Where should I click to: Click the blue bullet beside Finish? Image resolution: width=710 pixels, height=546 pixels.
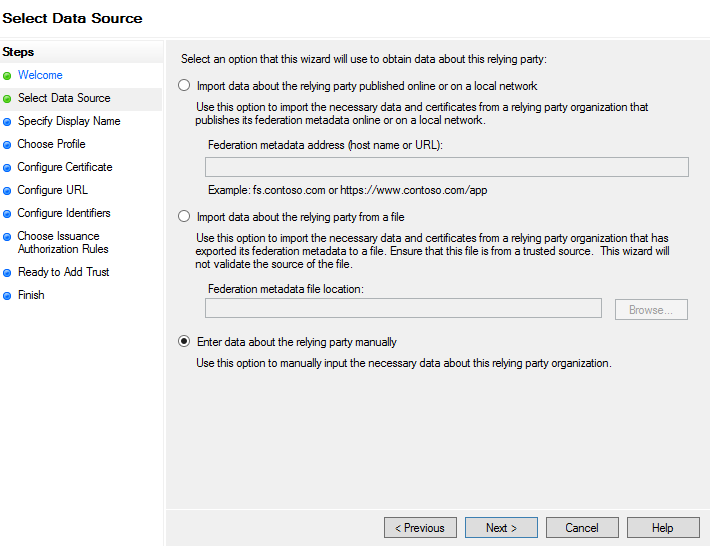(x=7, y=296)
